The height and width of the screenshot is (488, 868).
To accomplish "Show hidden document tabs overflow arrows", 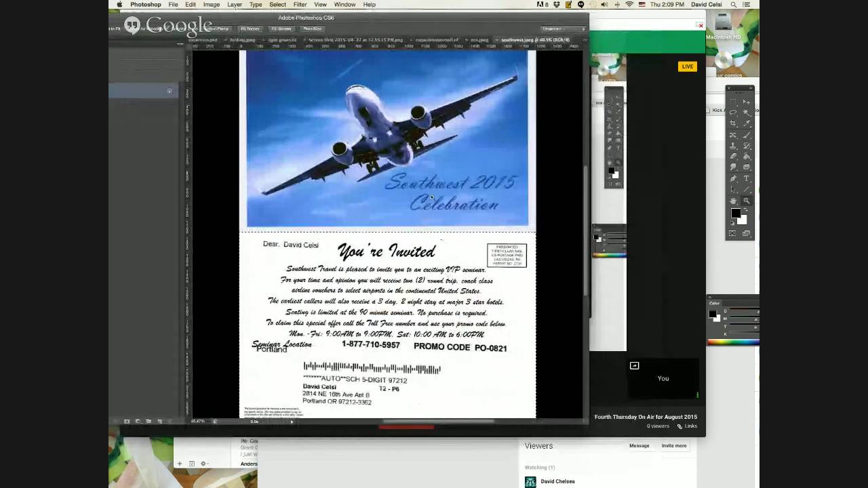I will click(x=583, y=40).
